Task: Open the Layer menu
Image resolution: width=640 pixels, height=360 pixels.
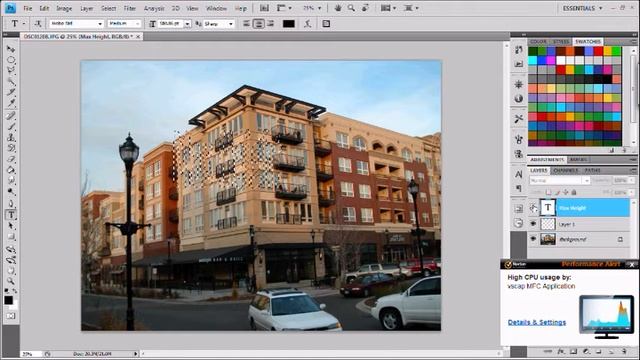Action: pyautogui.click(x=87, y=8)
